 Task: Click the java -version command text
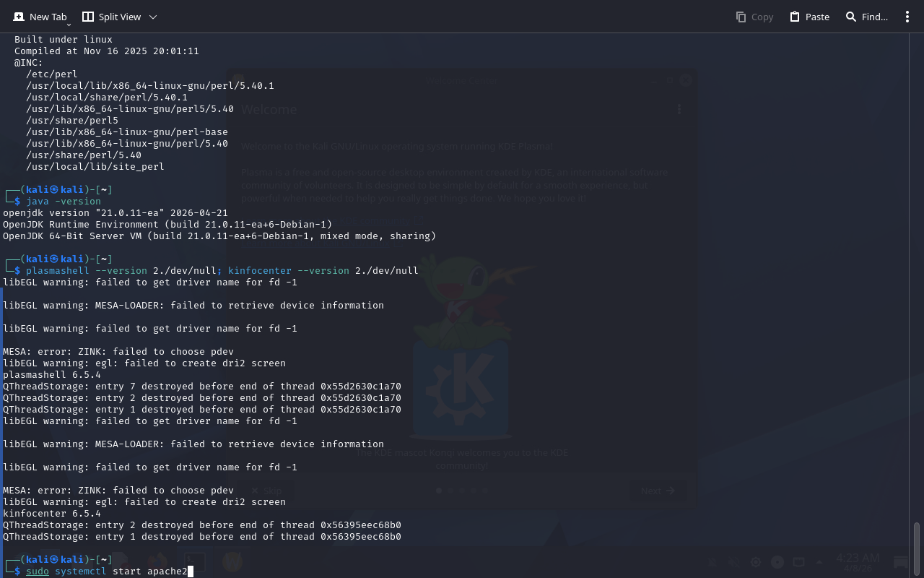[x=64, y=202]
